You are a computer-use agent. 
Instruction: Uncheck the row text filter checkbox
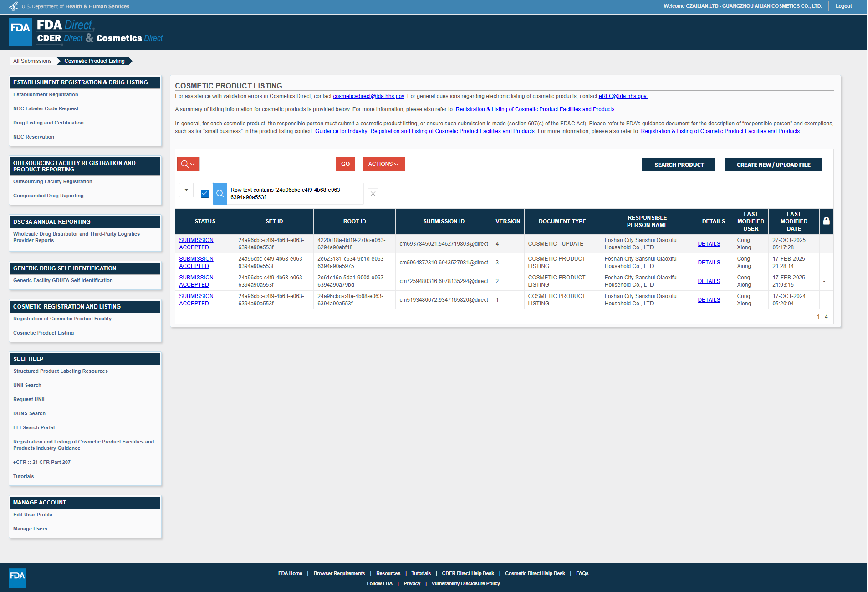click(205, 194)
